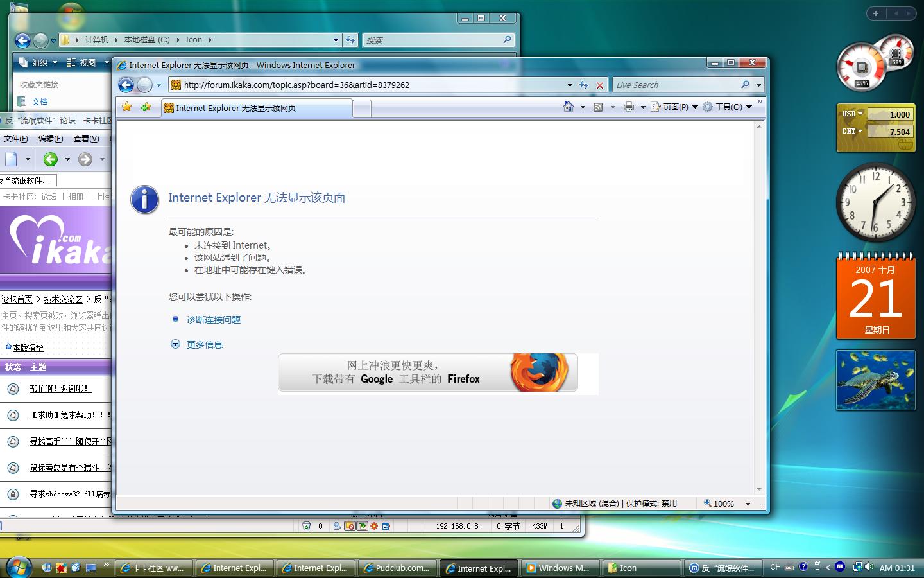The image size is (924, 578).
Task: Click new page icon in ikaka forum browser
Action: [x=11, y=159]
